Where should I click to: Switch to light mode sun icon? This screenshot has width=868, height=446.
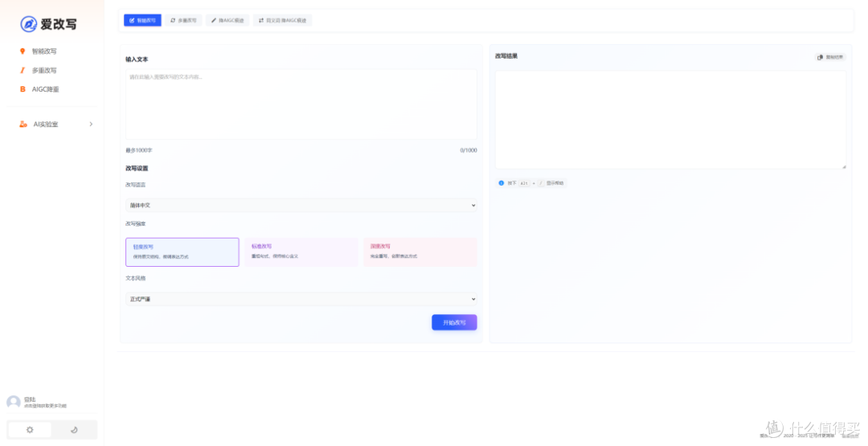30,430
